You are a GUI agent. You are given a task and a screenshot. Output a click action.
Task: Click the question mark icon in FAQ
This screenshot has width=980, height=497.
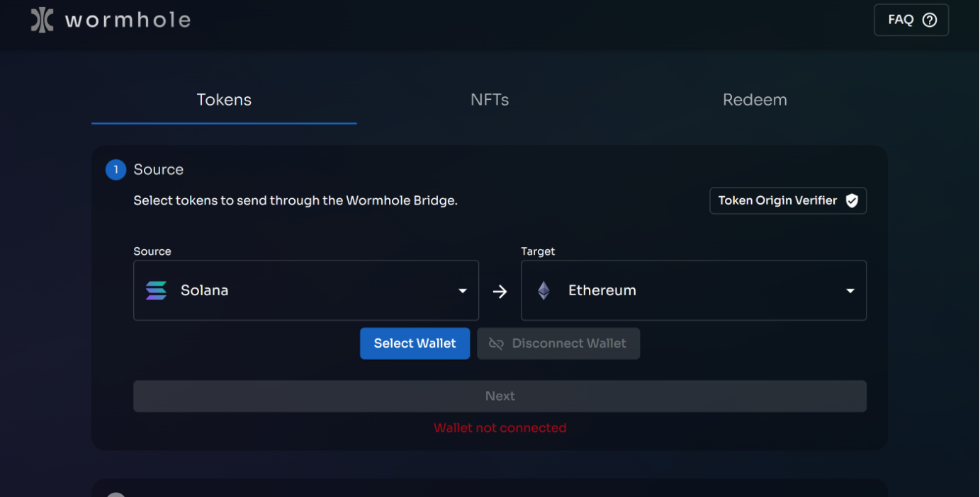point(930,20)
